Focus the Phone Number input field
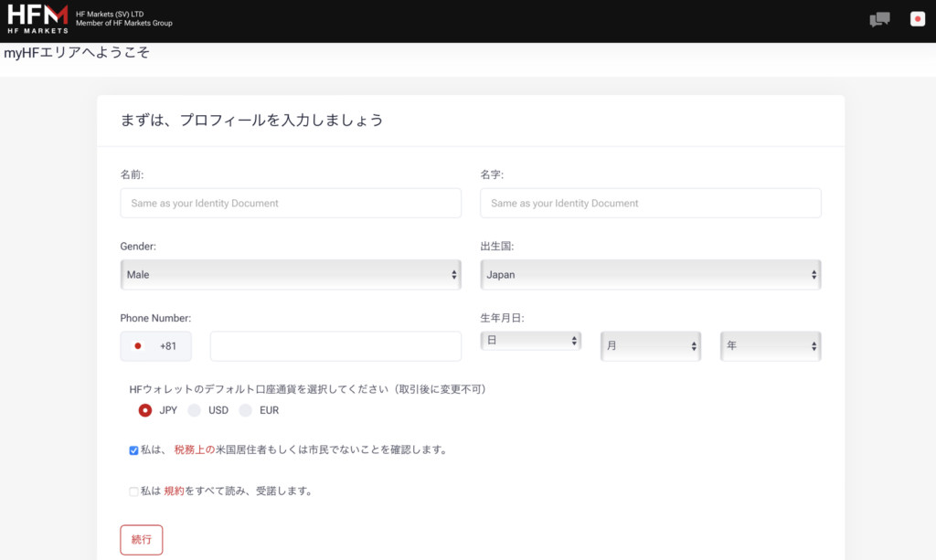This screenshot has height=560, width=936. tap(335, 346)
